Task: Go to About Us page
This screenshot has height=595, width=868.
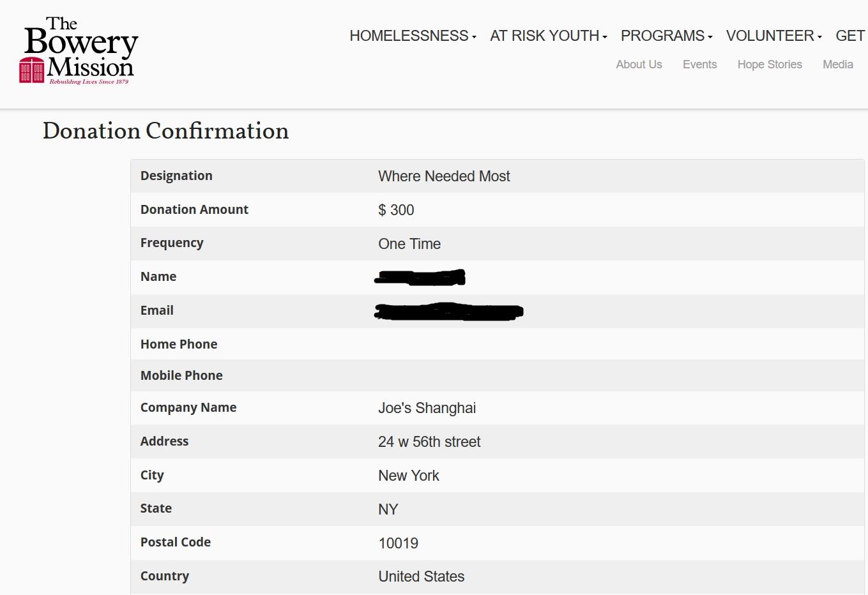Action: [639, 64]
